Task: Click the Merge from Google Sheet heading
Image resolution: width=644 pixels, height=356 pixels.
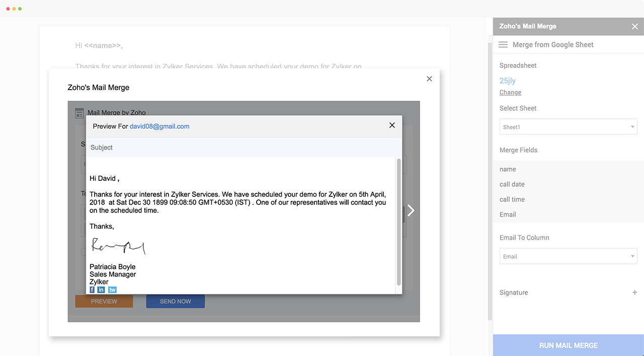Action: click(553, 45)
